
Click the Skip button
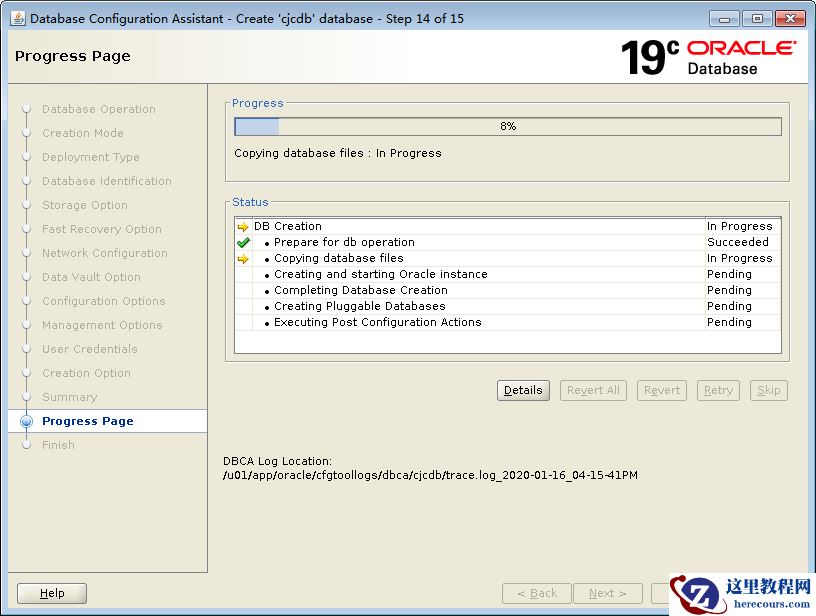coord(769,390)
